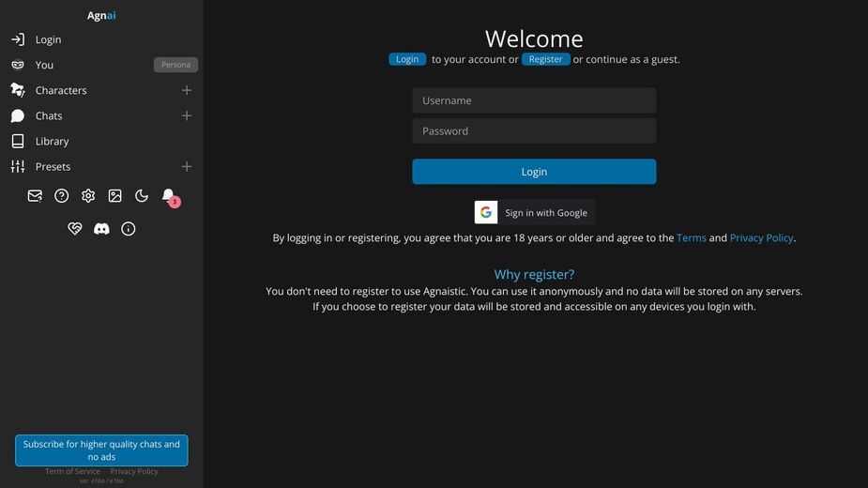Open the help question-mark icon

61,195
